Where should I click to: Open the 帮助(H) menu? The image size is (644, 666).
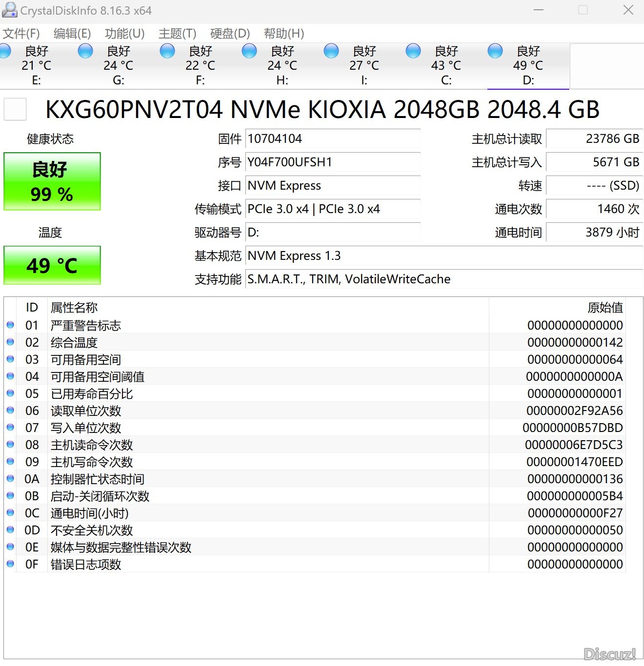pyautogui.click(x=284, y=34)
